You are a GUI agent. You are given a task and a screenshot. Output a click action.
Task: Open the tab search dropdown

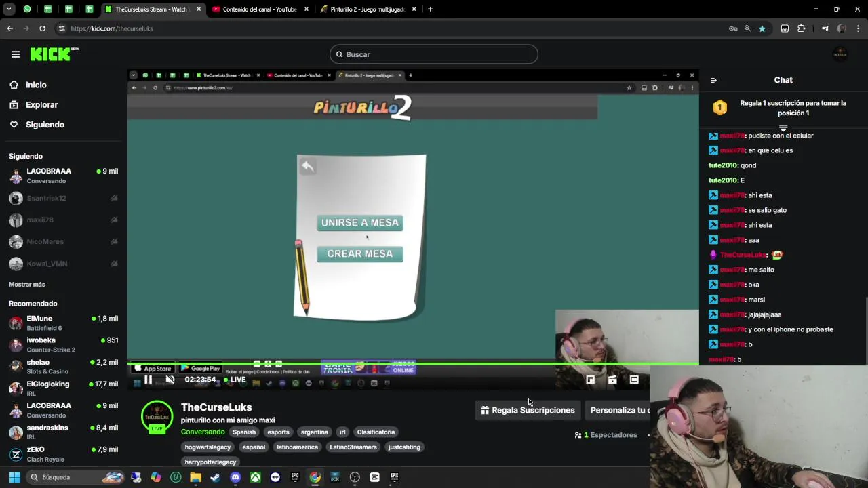pos(9,9)
